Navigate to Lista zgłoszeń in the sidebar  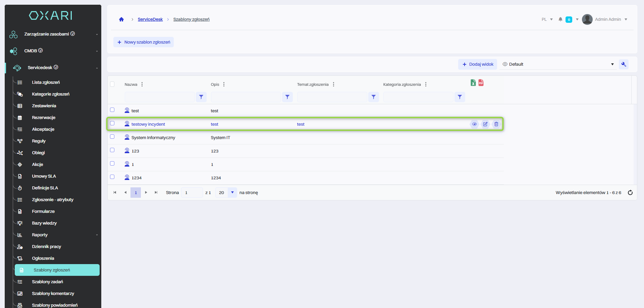click(46, 82)
